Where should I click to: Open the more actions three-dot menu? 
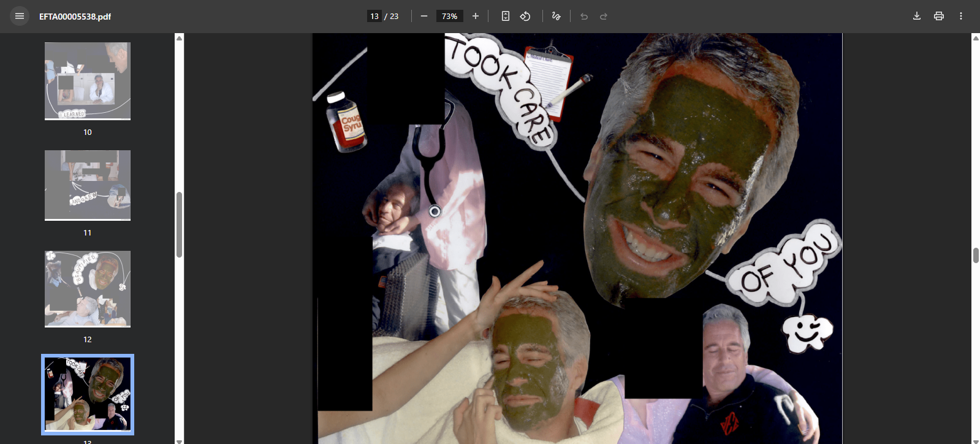click(961, 16)
